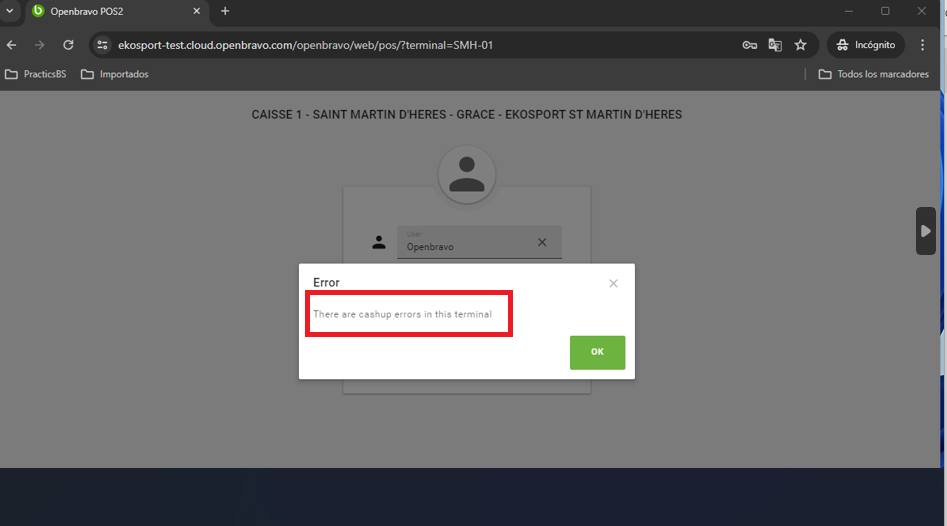
Task: Reload the page
Action: (68, 45)
